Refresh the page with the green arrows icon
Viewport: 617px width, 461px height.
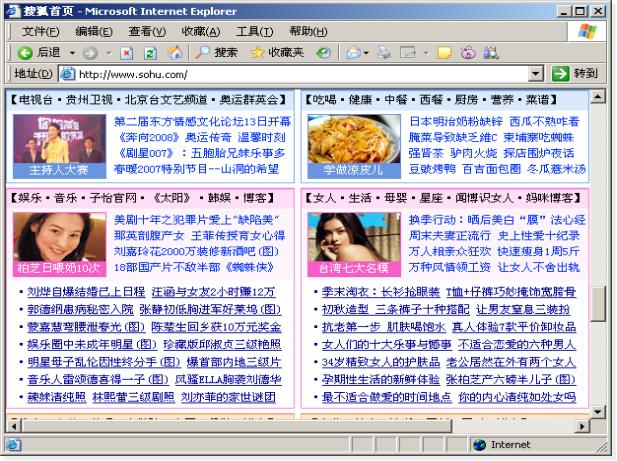tap(150, 53)
